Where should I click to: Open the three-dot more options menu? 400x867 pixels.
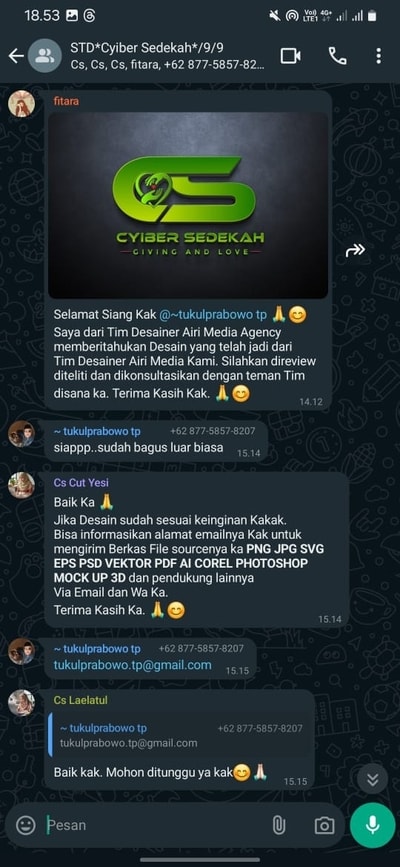pyautogui.click(x=378, y=56)
